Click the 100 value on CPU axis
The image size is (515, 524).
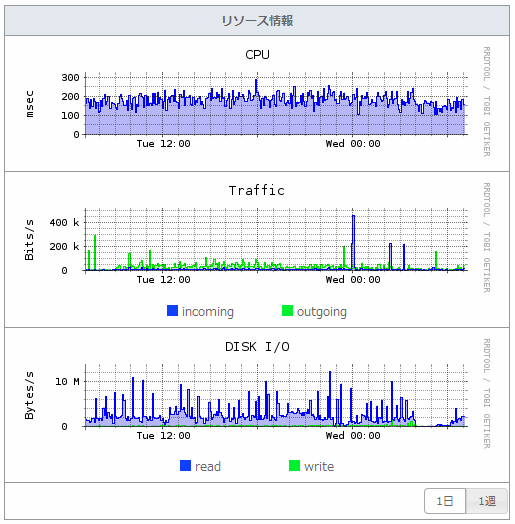[x=70, y=116]
